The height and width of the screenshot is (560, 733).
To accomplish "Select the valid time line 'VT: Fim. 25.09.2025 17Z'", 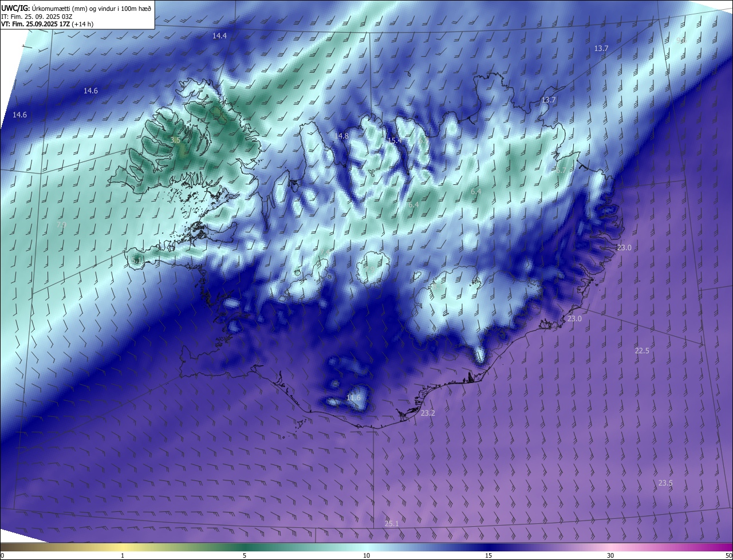I will [x=37, y=24].
